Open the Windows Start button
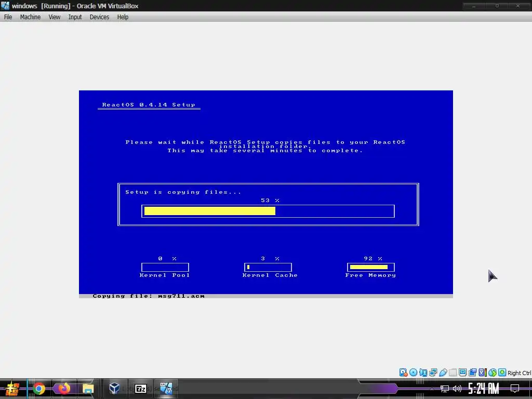This screenshot has height=399, width=532. (x=12, y=389)
